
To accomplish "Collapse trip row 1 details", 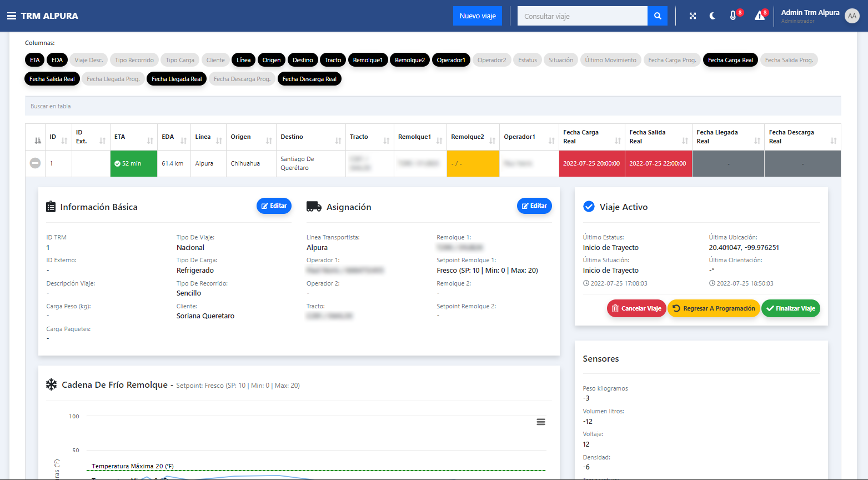I will (35, 163).
